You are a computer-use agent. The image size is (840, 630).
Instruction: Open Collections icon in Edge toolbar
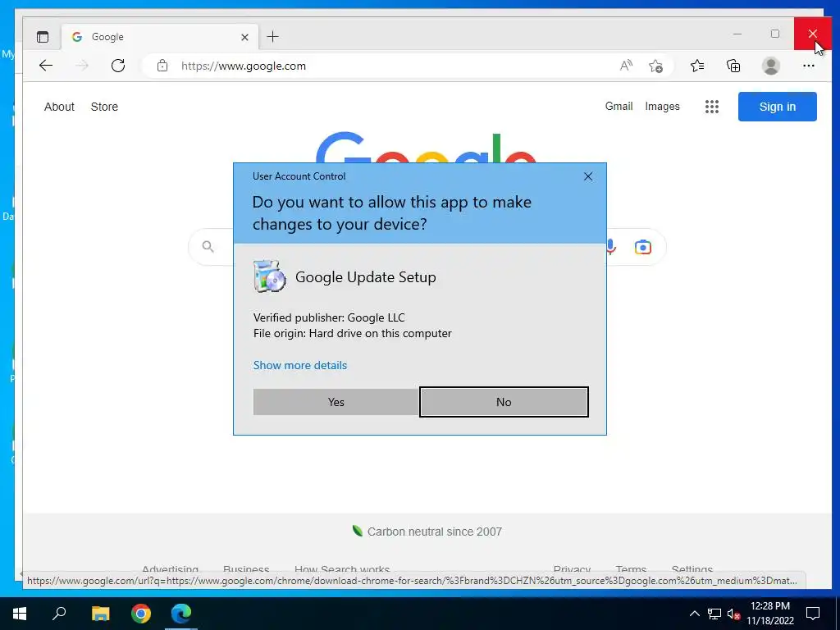click(x=733, y=66)
